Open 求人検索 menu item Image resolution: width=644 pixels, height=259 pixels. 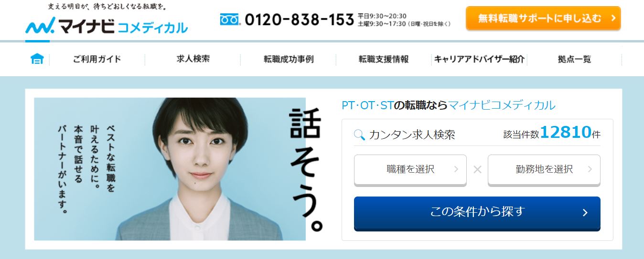(193, 59)
